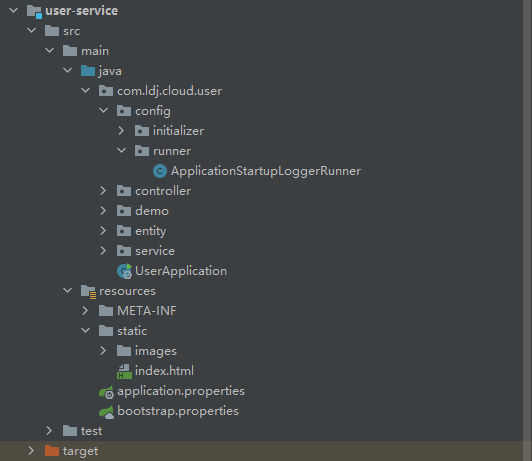
Task: Collapse the com.ldj.cloud.user package
Action: 86,91
